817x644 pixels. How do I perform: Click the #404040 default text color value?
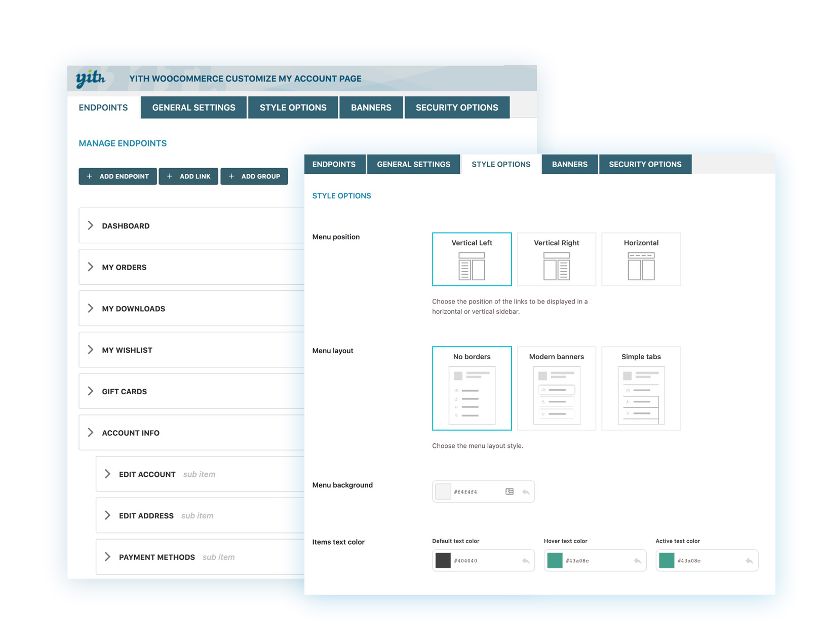(x=465, y=561)
